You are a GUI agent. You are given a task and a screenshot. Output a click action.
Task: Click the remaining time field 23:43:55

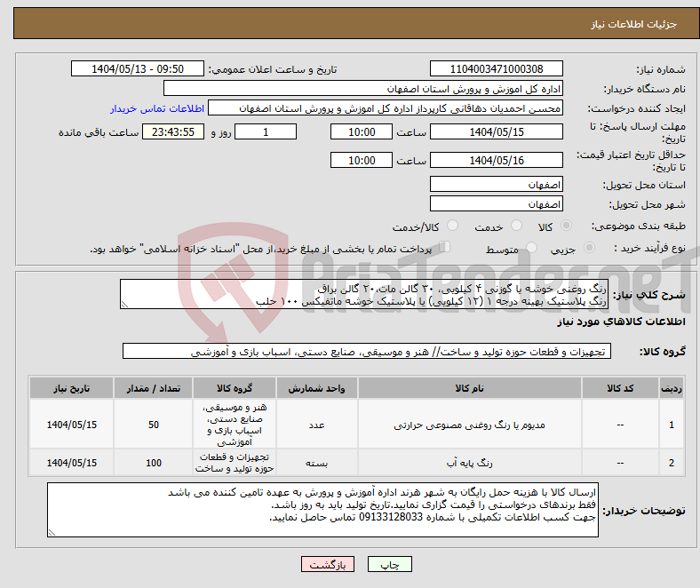173,132
